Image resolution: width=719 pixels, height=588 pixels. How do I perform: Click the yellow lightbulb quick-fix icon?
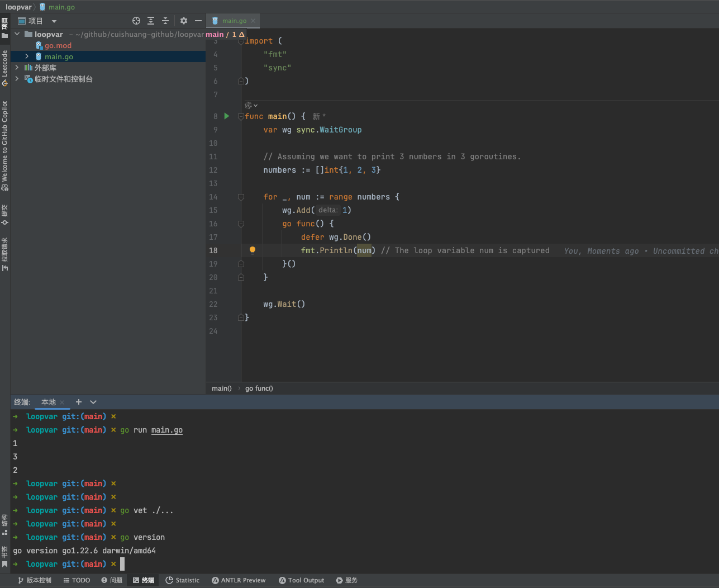coord(253,250)
